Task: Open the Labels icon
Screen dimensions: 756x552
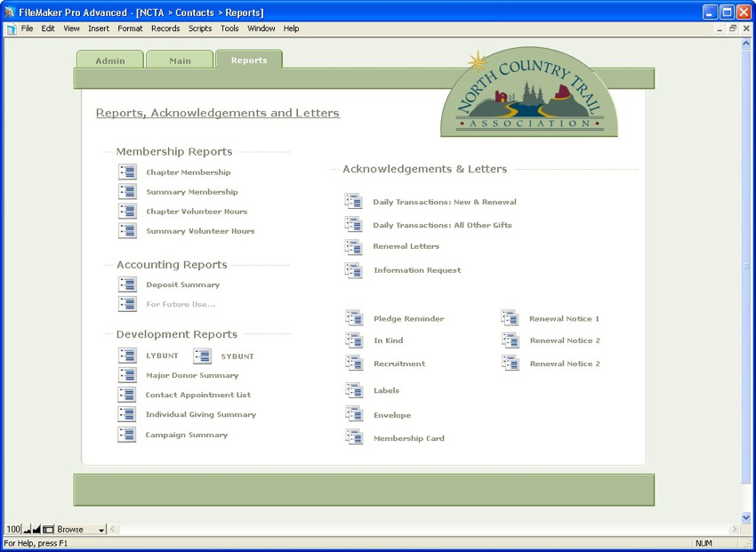Action: click(x=354, y=390)
